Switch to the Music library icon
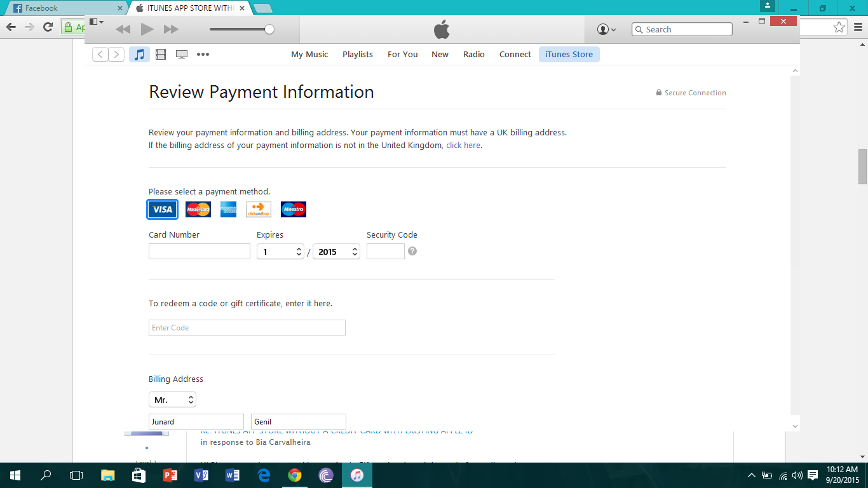The width and height of the screenshot is (868, 488). click(x=140, y=55)
